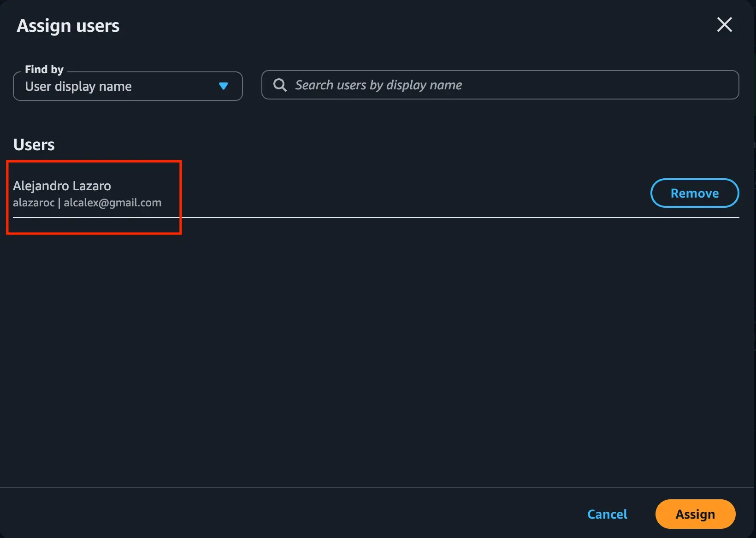The width and height of the screenshot is (756, 538).
Task: Click the blue triangle dropdown arrow
Action: 224,86
